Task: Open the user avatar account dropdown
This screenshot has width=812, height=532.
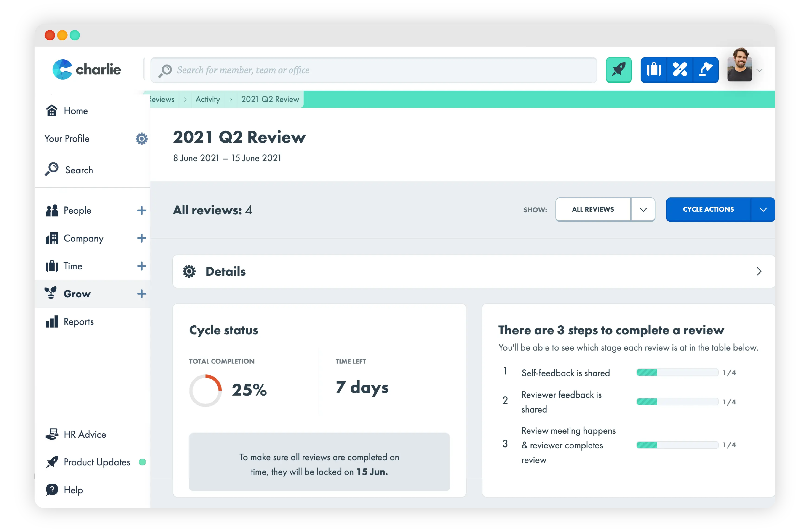Action: pyautogui.click(x=740, y=69)
